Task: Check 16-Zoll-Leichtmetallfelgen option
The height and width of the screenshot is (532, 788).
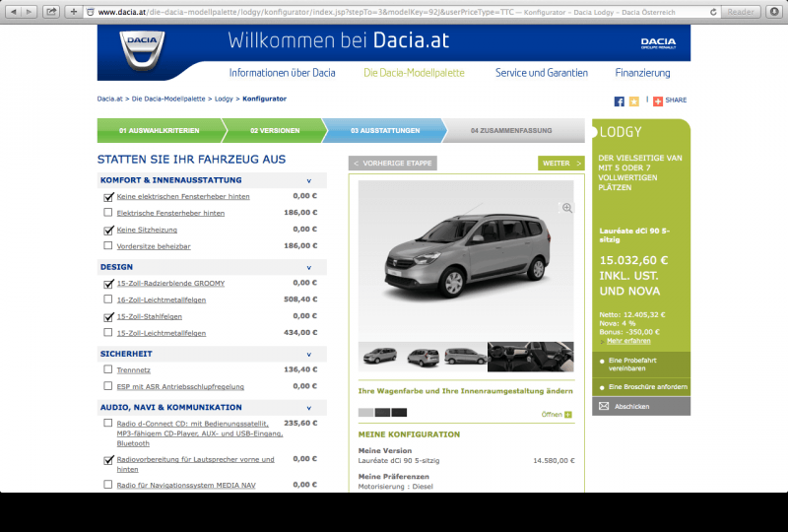Action: (108, 299)
